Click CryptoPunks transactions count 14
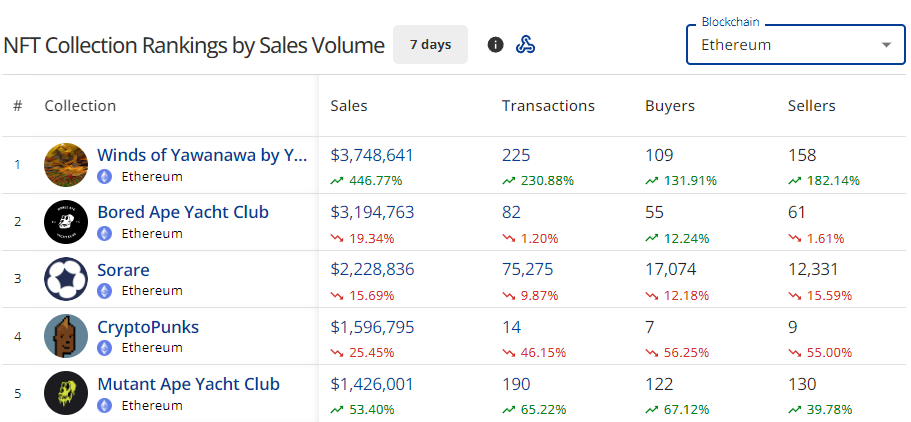The image size is (911, 422). coord(511,326)
